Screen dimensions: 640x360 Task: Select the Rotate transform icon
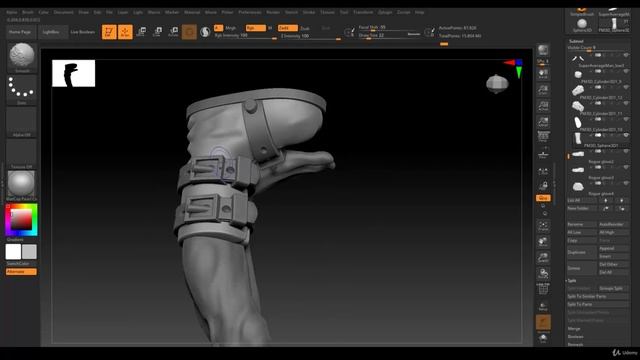(173, 32)
